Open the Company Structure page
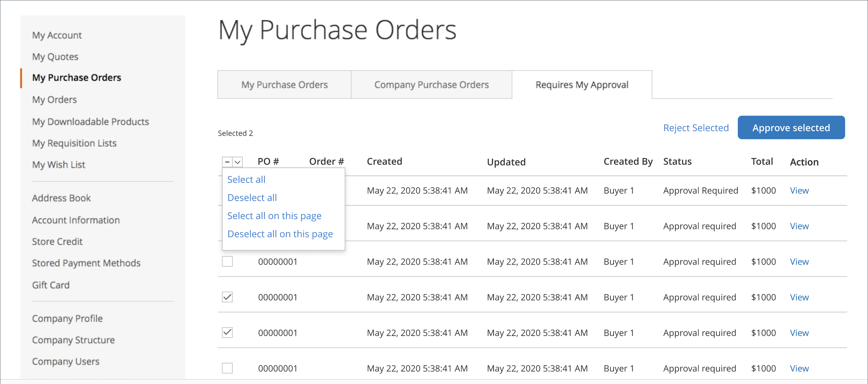This screenshot has height=384, width=868. click(x=73, y=340)
